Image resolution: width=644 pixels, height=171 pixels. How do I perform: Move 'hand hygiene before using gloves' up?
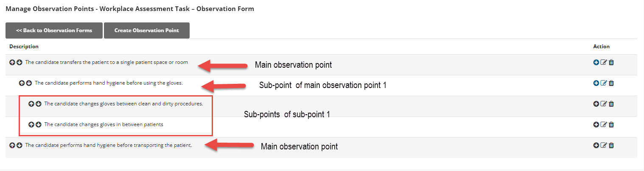(22, 83)
